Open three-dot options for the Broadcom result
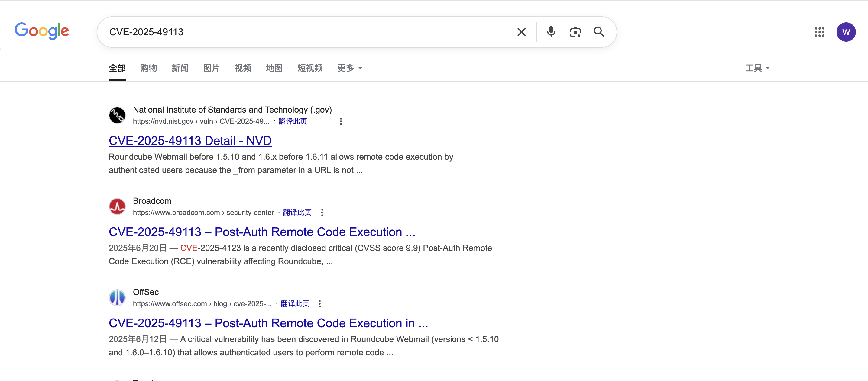The width and height of the screenshot is (868, 381). pos(322,212)
